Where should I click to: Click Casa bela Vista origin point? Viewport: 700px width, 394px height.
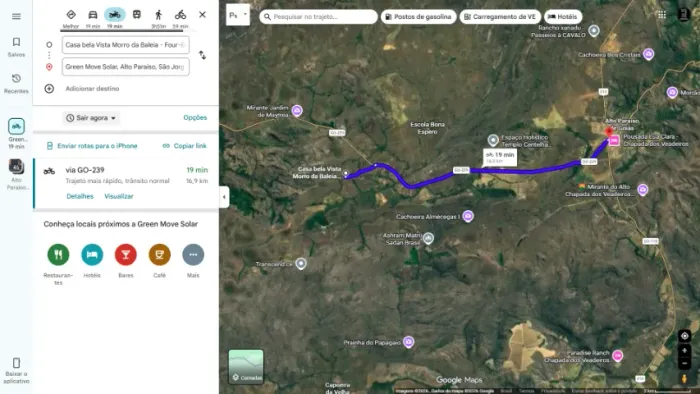pyautogui.click(x=346, y=173)
